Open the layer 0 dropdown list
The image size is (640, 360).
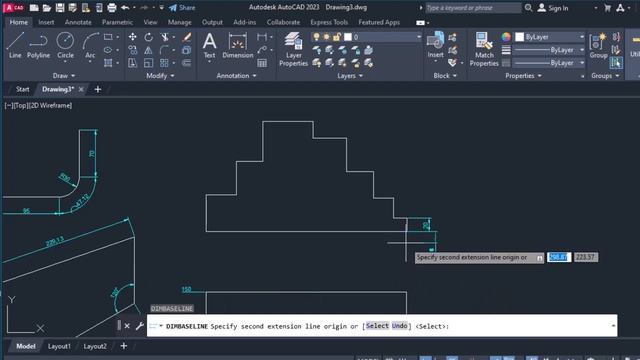418,37
